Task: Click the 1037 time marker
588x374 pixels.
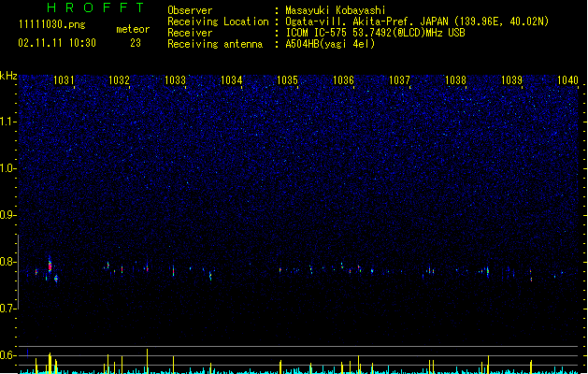Action: pyautogui.click(x=399, y=80)
